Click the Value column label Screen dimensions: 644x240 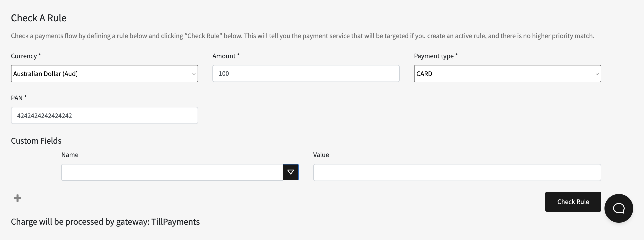(x=321, y=155)
